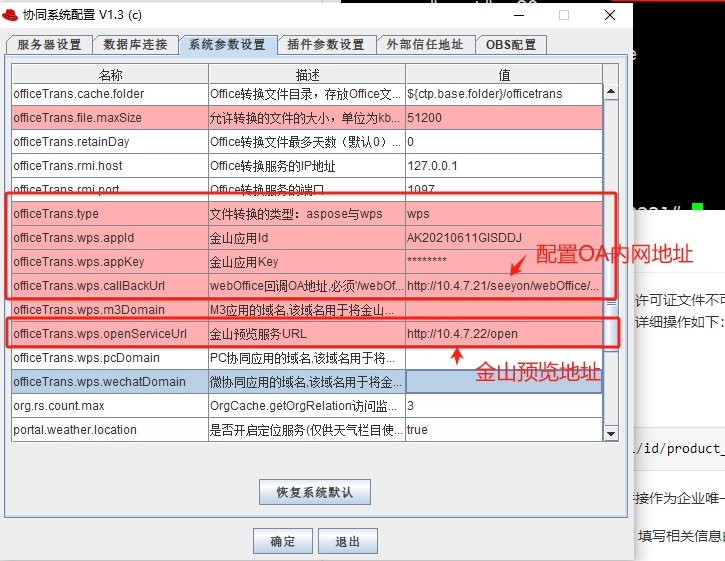This screenshot has width=725, height=561.
Task: Click the 值 column header
Action: tap(504, 74)
